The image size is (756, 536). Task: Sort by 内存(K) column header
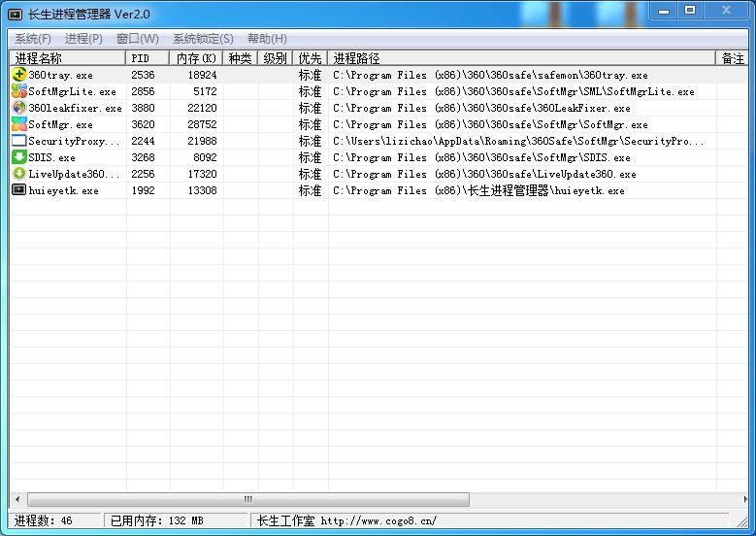pyautogui.click(x=196, y=58)
